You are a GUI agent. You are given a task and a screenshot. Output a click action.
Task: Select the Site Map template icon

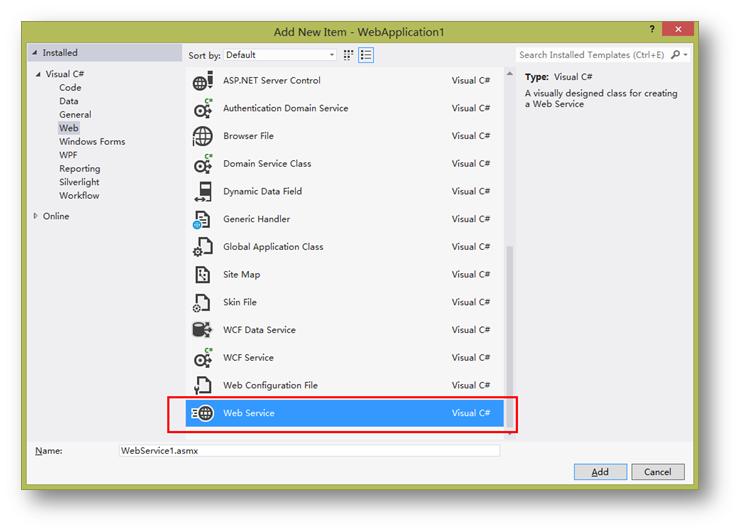[202, 275]
